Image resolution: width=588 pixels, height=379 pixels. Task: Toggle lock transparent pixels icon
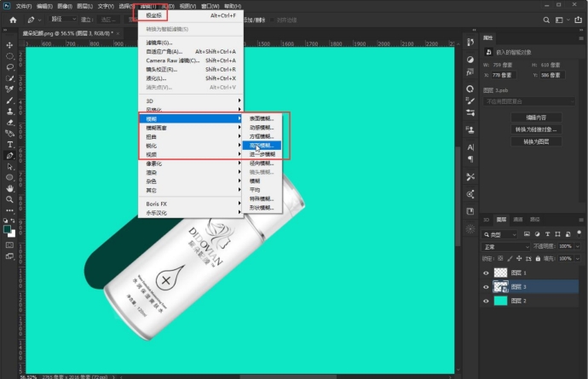500,259
